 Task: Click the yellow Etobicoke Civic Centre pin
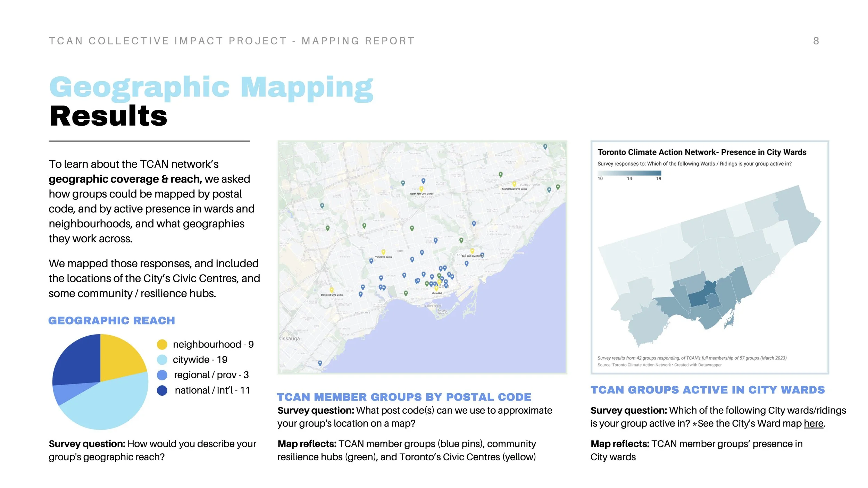[332, 289]
